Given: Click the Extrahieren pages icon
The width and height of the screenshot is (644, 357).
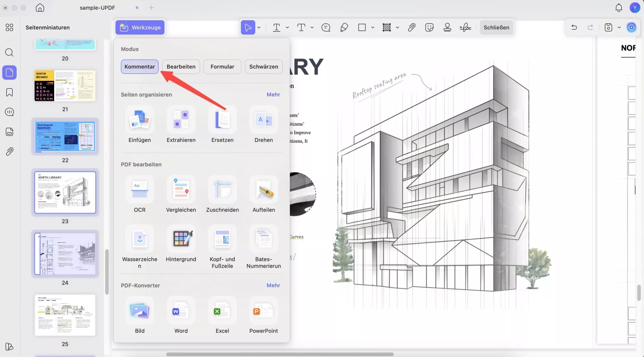Looking at the screenshot, I should (181, 119).
